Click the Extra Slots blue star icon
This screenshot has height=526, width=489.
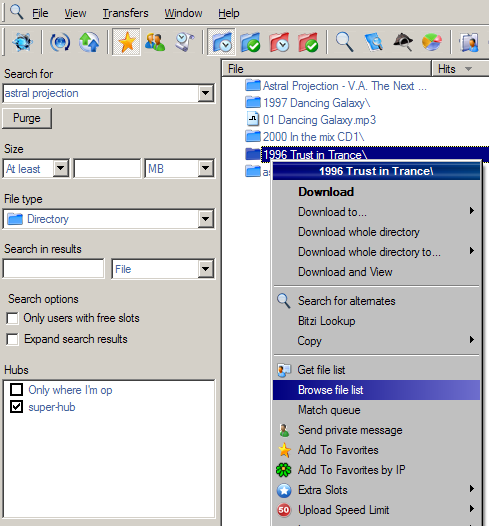(284, 490)
